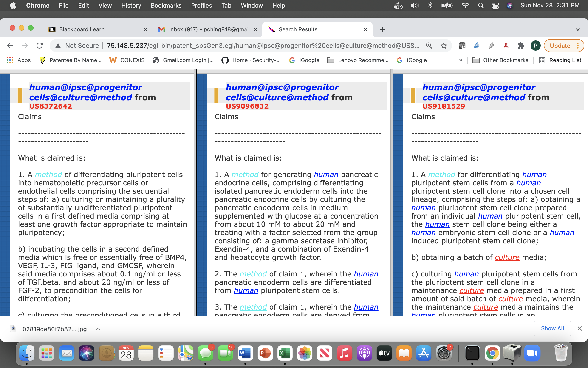Image resolution: width=588 pixels, height=368 pixels.
Task: Click the address bar URL field
Action: point(263,46)
